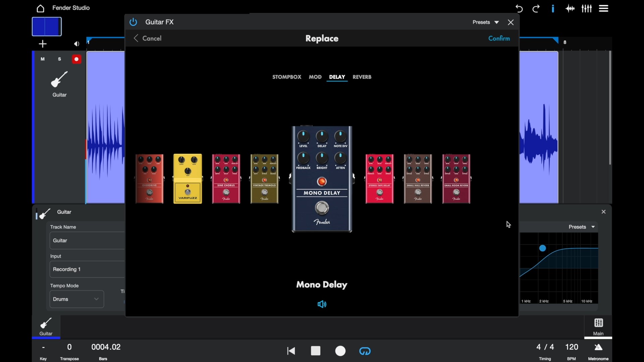
Task: Expand the Tempo Mode Drums dropdown
Action: click(77, 299)
